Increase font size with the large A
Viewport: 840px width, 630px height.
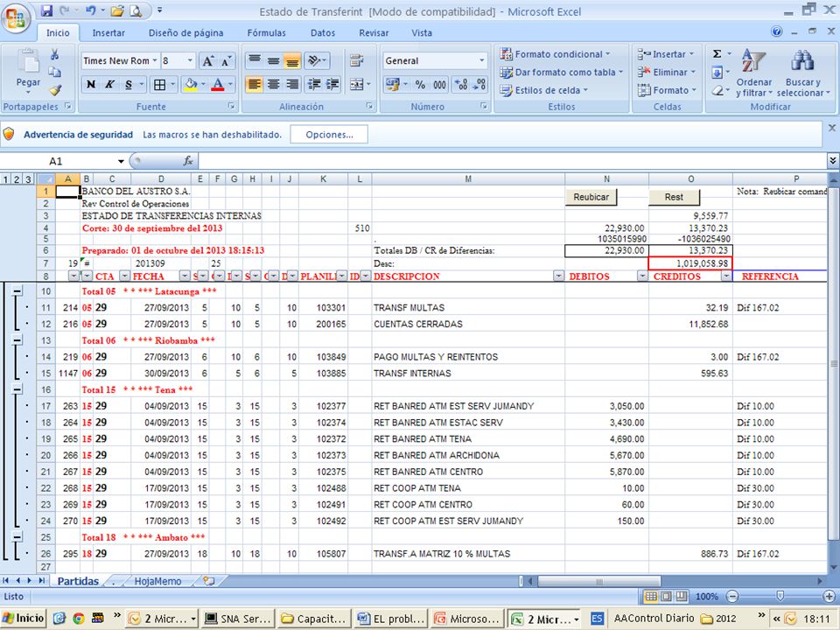[x=208, y=61]
